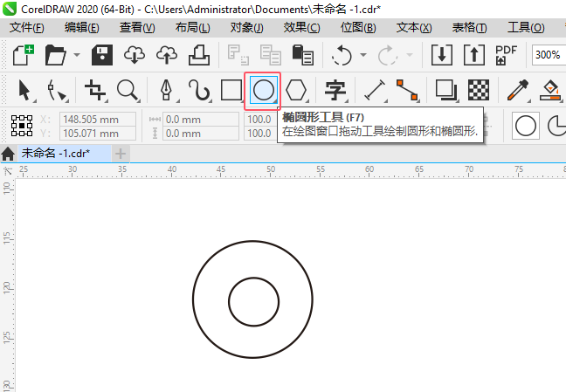Click the cloud upload icon
The image size is (566, 392).
pos(167,55)
